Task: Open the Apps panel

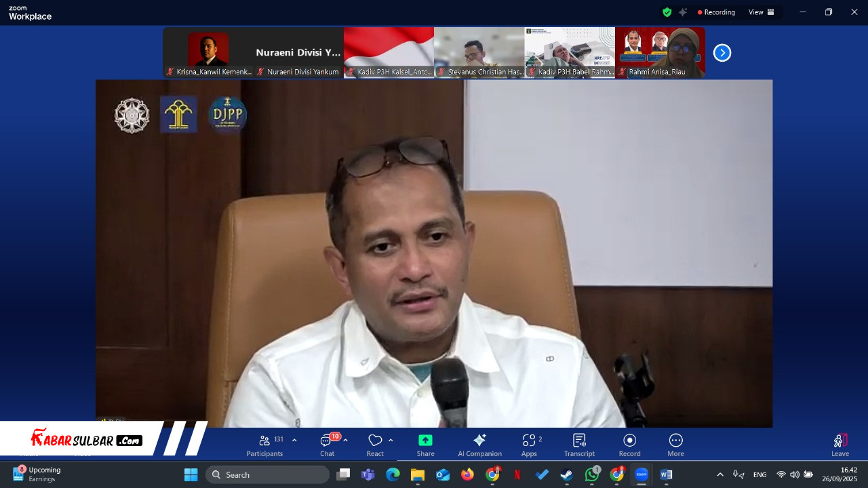Action: click(529, 445)
